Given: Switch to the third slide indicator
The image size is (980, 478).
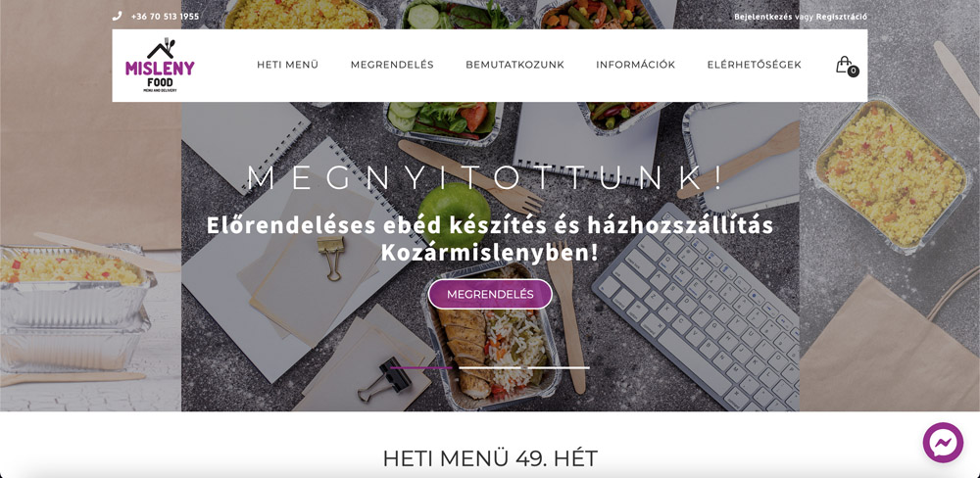Looking at the screenshot, I should tap(559, 367).
